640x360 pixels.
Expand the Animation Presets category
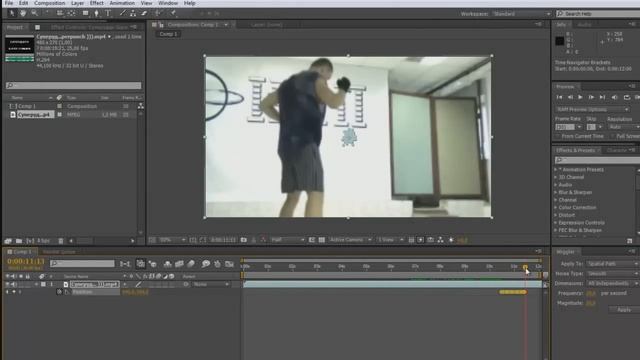point(556,169)
